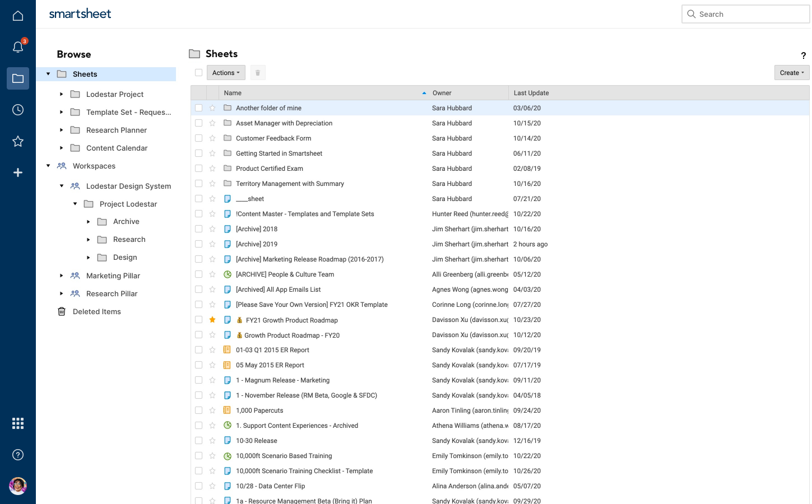Click the smartsheet logo

coord(80,13)
